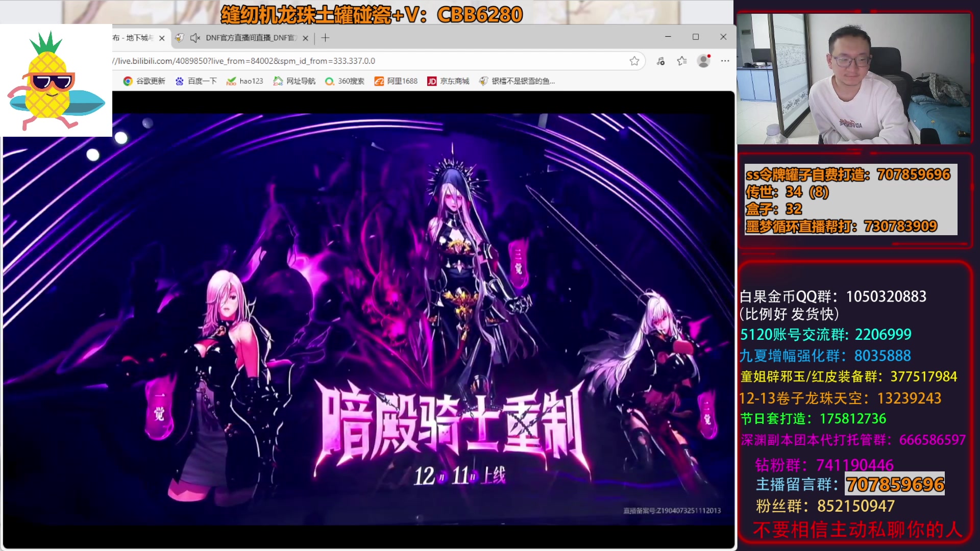Click the 网址导航 bookmark icon
Viewport: 980px width, 551px height.
point(278,81)
